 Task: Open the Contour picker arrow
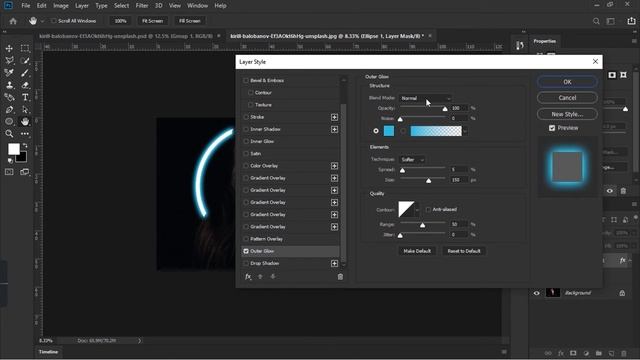tap(417, 210)
